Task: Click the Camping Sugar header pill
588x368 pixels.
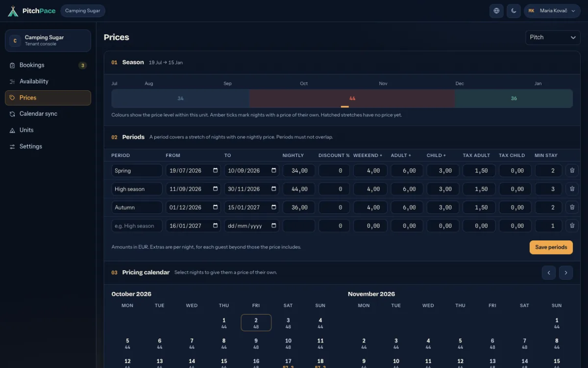Action: point(83,11)
